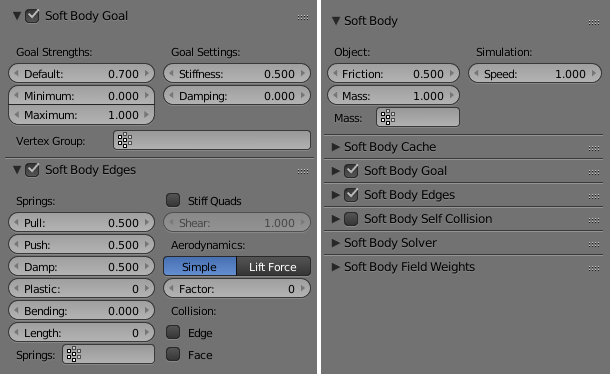The height and width of the screenshot is (374, 610).
Task: Grab drag handle of right collapsed Soft Body Goal panel
Action: click(x=594, y=172)
